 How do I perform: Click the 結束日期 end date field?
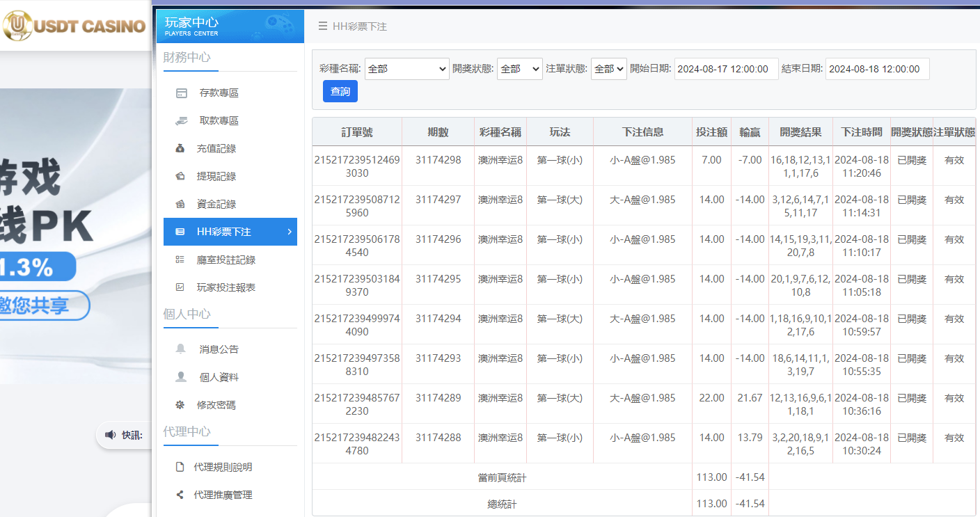[877, 69]
